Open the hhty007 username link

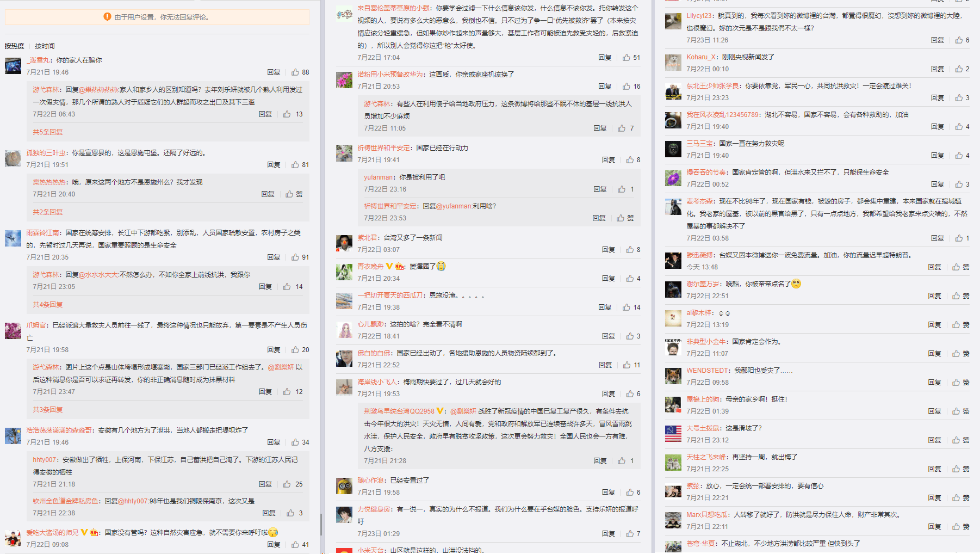(x=44, y=459)
